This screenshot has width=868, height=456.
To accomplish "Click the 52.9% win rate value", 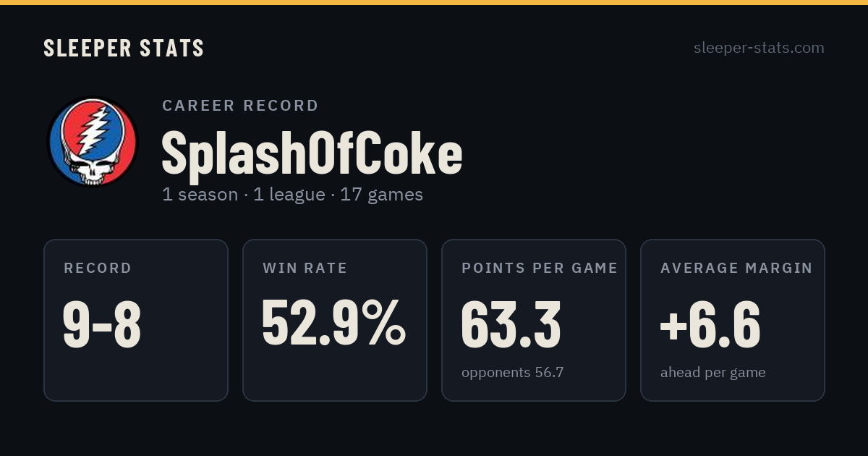I will coord(333,323).
